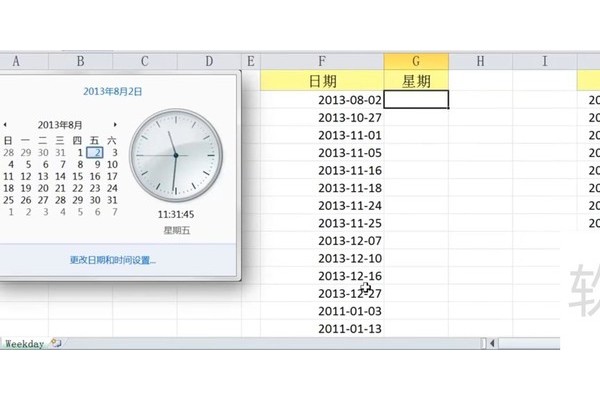Viewport: 600px width, 400px height.
Task: Select cell with date 2013-11-05
Action: point(322,153)
